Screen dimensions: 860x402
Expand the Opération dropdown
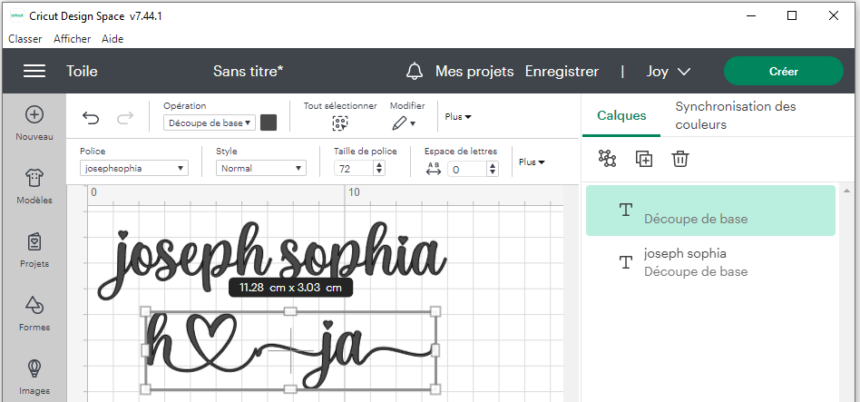[x=209, y=123]
